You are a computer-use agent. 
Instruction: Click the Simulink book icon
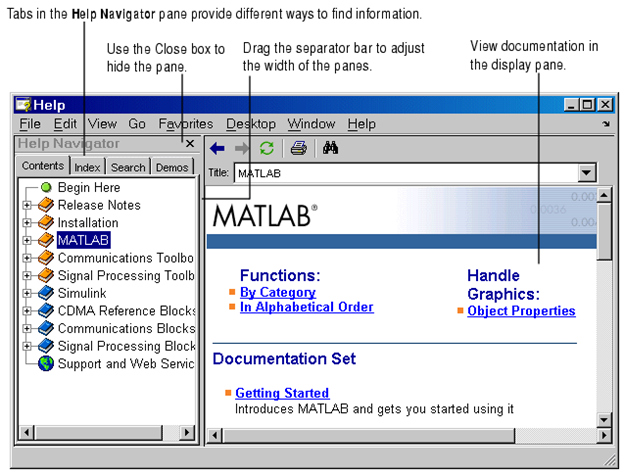click(45, 293)
